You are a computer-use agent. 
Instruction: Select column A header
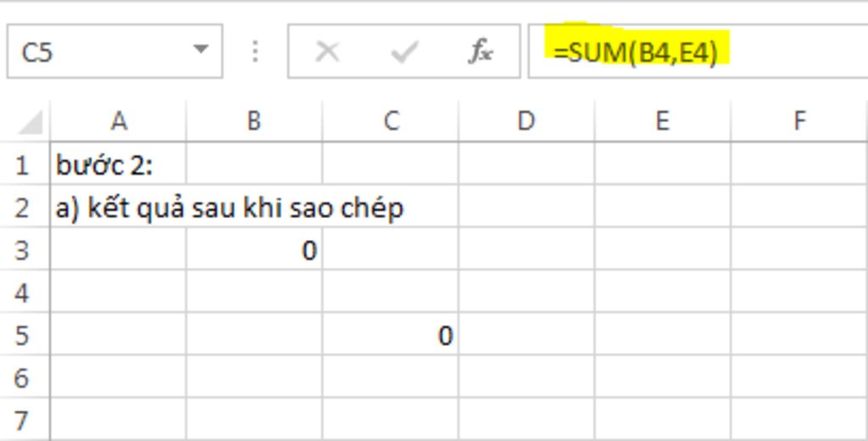(x=119, y=121)
